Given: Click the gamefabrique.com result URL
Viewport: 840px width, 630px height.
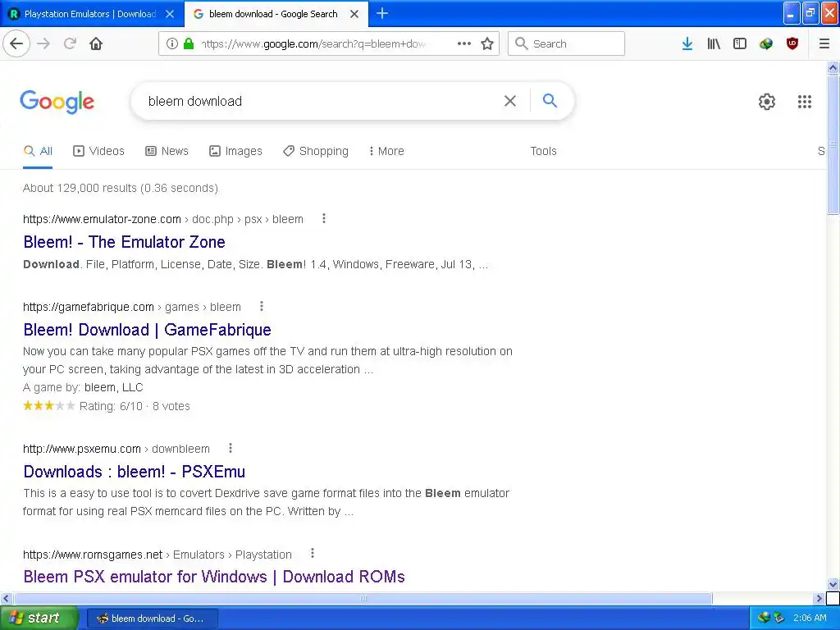Looking at the screenshot, I should coord(132,307).
